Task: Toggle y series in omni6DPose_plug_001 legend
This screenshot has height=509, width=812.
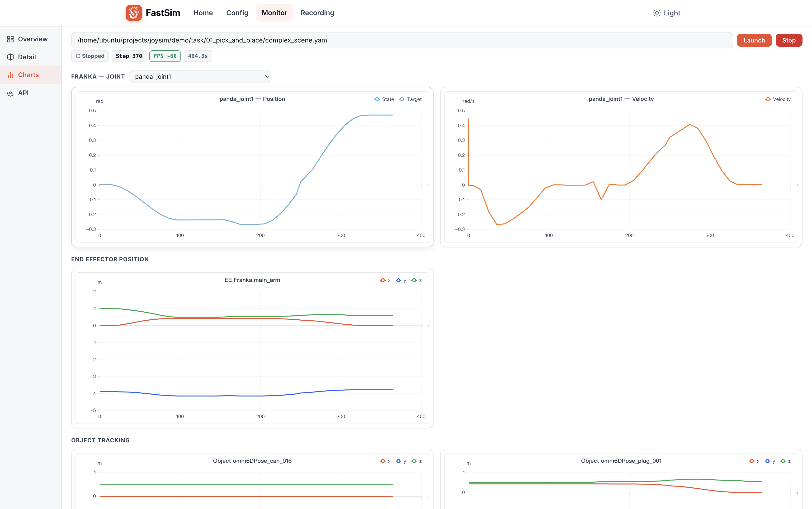Action: tap(770, 461)
